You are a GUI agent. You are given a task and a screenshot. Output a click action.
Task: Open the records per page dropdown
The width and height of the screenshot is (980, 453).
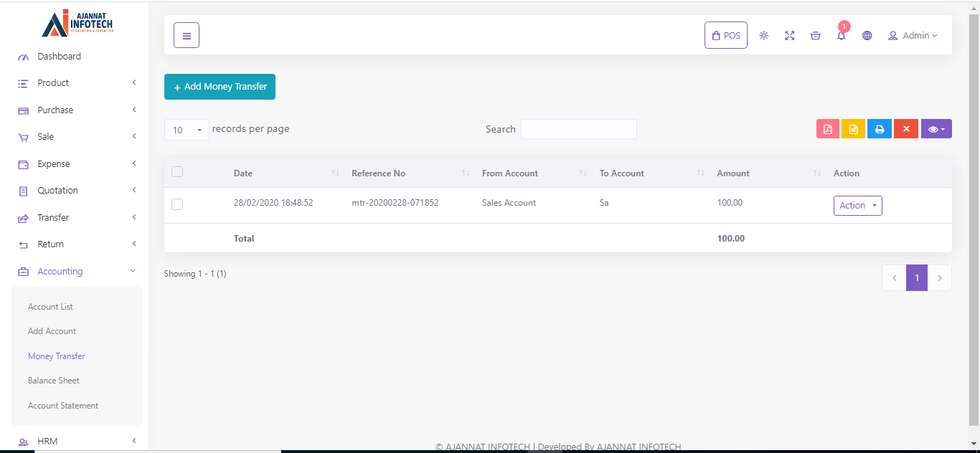[187, 130]
